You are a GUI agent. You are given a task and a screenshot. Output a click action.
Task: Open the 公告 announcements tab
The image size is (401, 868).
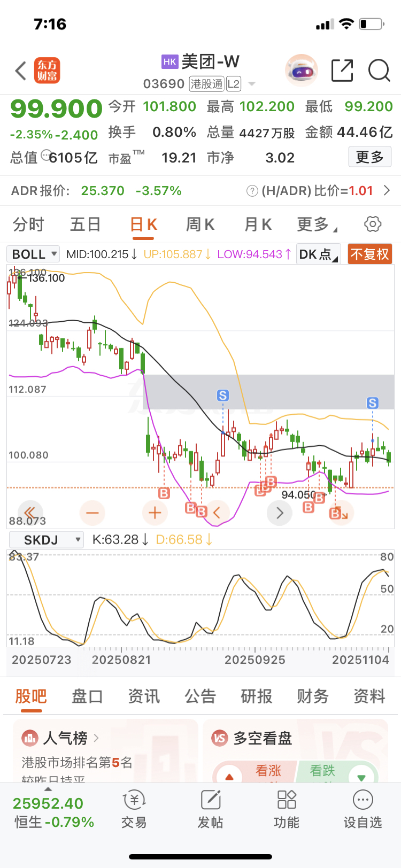tap(200, 696)
